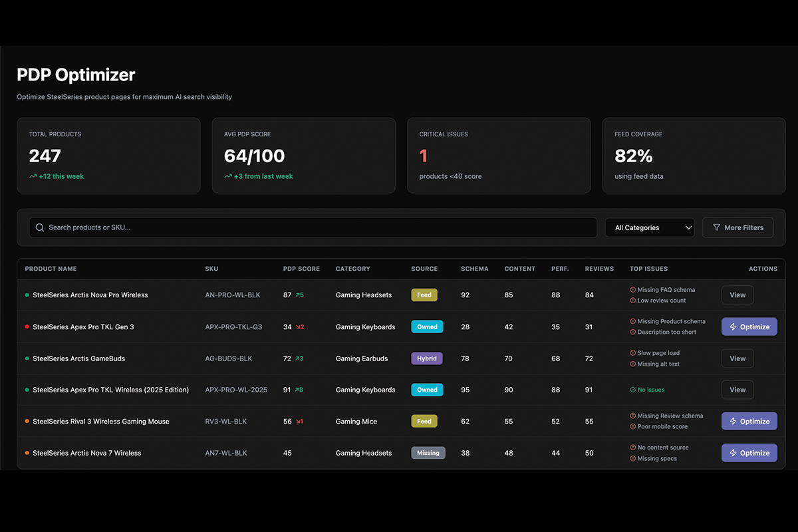The height and width of the screenshot is (532, 798).
Task: Click the green check icon beside No issues
Action: pyautogui.click(x=632, y=390)
